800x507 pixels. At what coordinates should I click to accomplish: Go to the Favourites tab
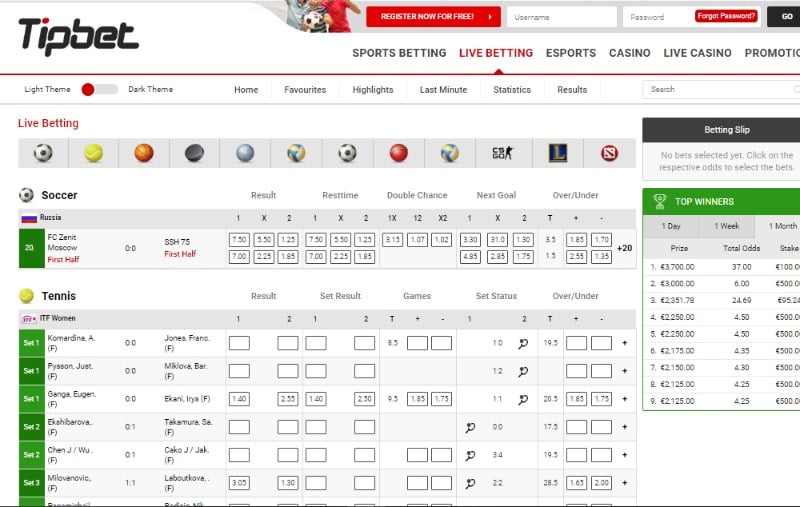[305, 90]
